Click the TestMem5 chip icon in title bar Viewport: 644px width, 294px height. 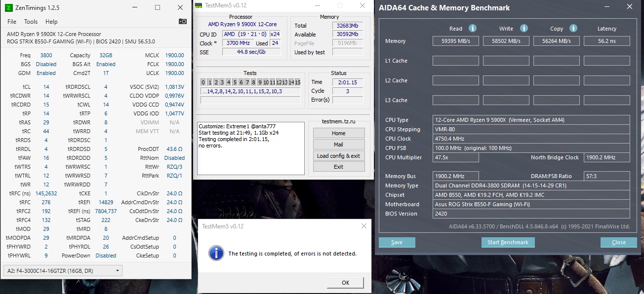click(x=198, y=5)
